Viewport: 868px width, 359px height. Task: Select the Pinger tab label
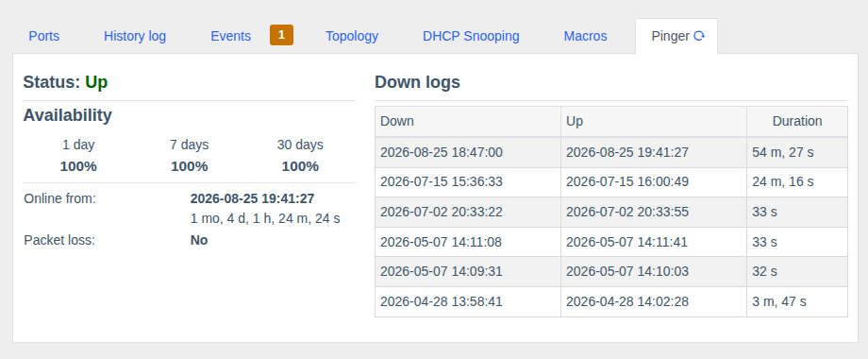pyautogui.click(x=671, y=36)
